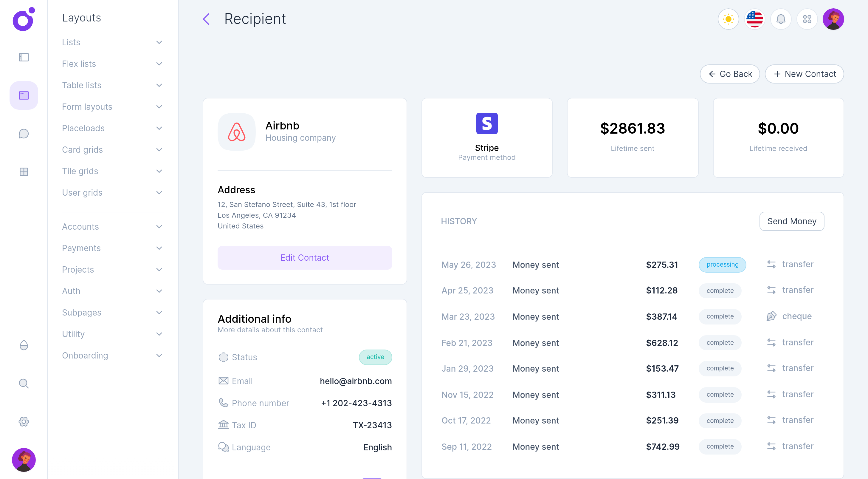Click the New Contact button
The width and height of the screenshot is (868, 479).
(804, 74)
